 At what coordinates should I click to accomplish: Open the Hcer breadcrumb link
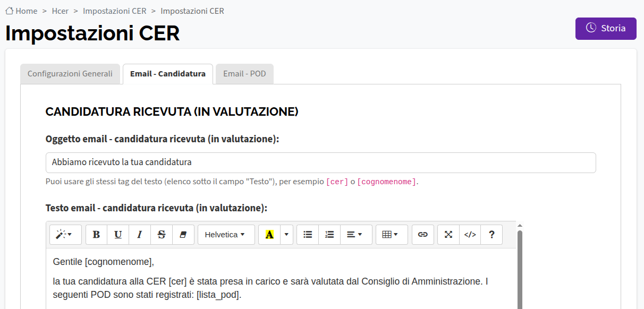click(x=60, y=11)
